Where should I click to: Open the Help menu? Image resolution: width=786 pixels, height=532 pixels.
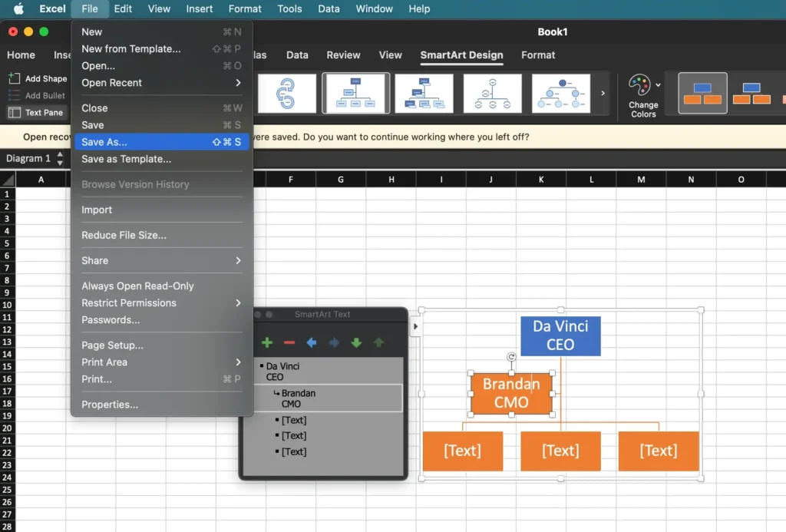pyautogui.click(x=419, y=8)
